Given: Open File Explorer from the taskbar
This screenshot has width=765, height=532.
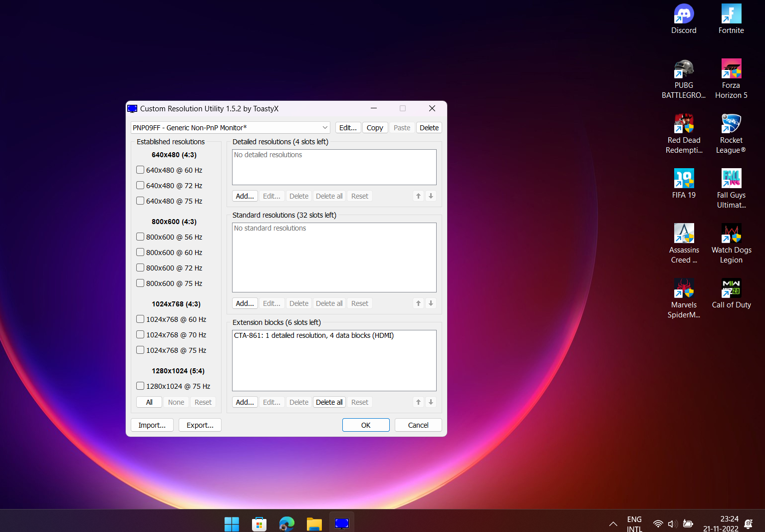Looking at the screenshot, I should click(314, 524).
